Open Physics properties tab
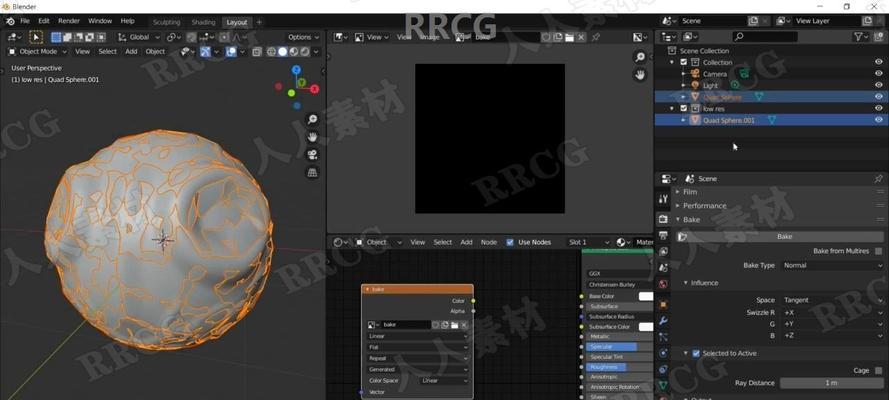 pyautogui.click(x=663, y=352)
